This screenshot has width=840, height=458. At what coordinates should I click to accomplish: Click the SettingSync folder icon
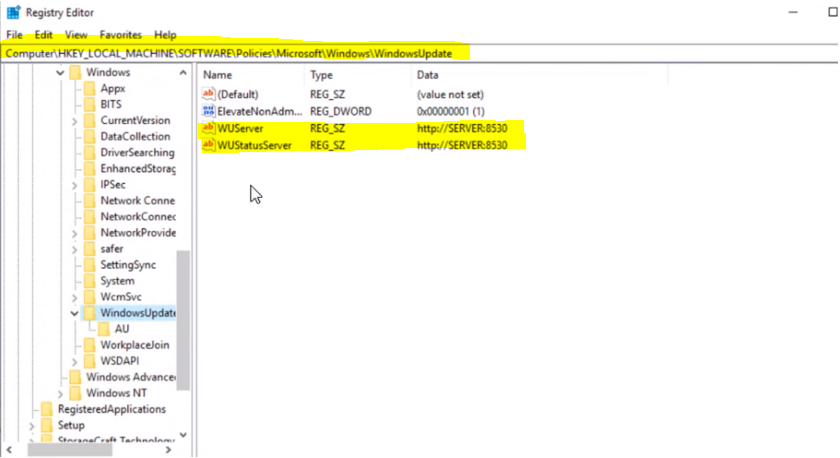(x=90, y=265)
